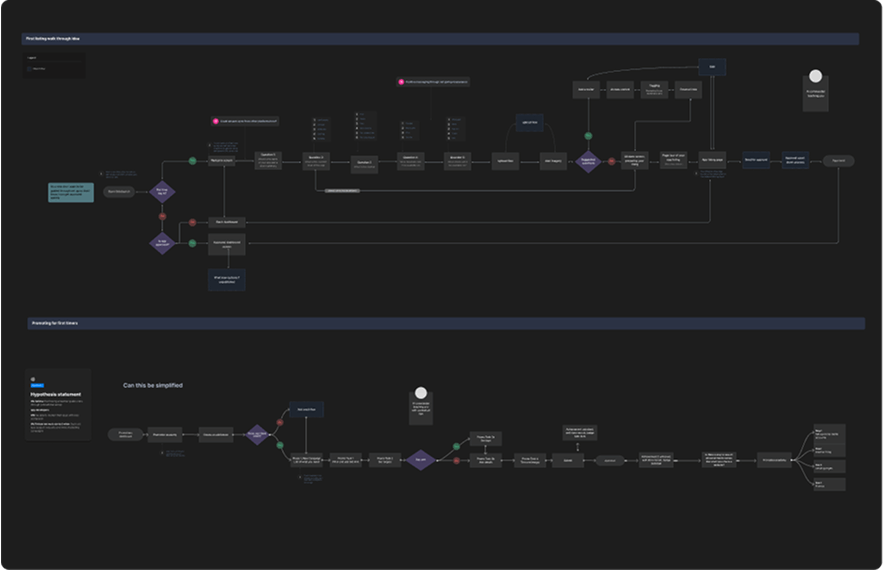This screenshot has height=570, width=883.
Task: Click the green Yes connector beside first decision diamond
Action: coord(193,161)
